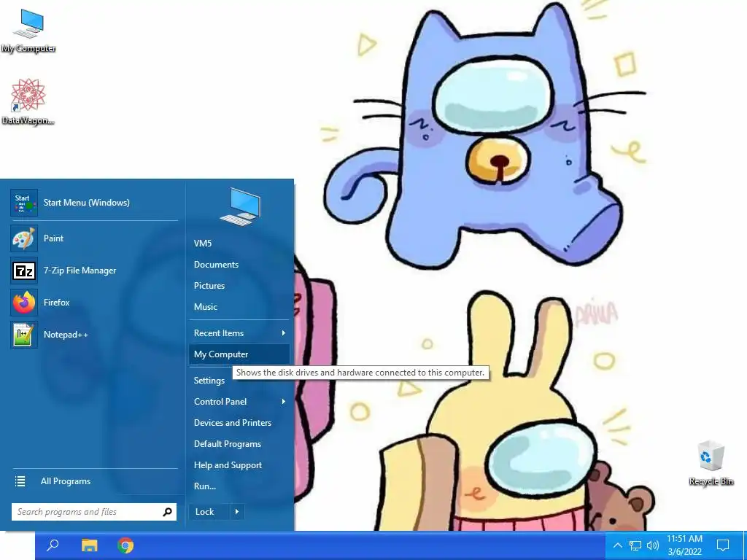Open taskbar search magnifier

pos(53,545)
